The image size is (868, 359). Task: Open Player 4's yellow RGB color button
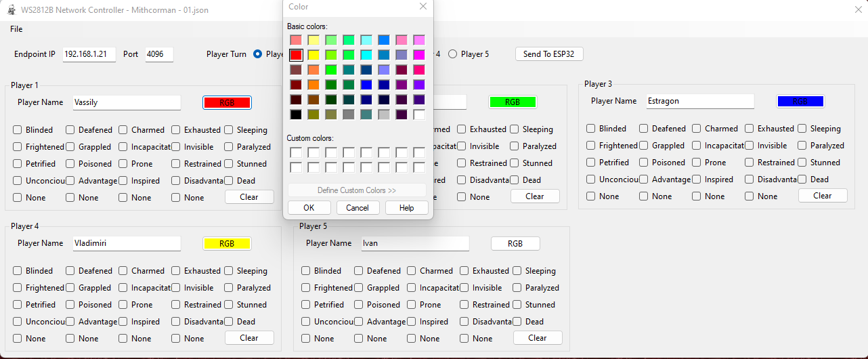pos(227,244)
